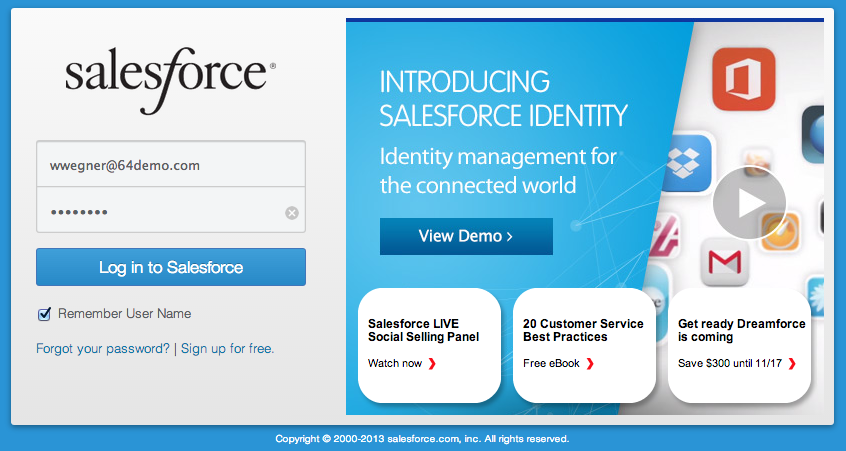Image resolution: width=846 pixels, height=451 pixels.
Task: Click Free eBook red arrow
Action: coord(590,364)
